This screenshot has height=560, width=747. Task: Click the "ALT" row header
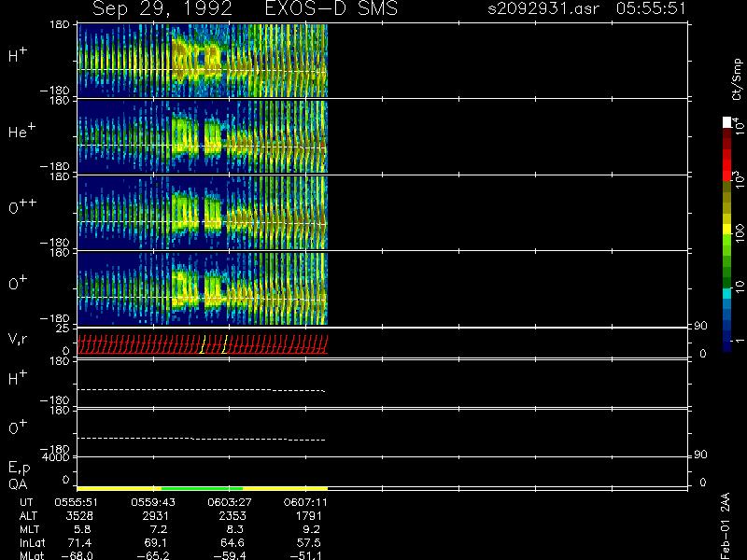pyautogui.click(x=28, y=516)
